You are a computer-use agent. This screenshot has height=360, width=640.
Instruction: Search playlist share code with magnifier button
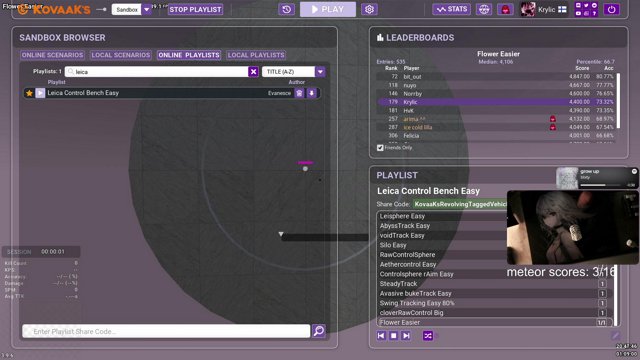[319, 331]
